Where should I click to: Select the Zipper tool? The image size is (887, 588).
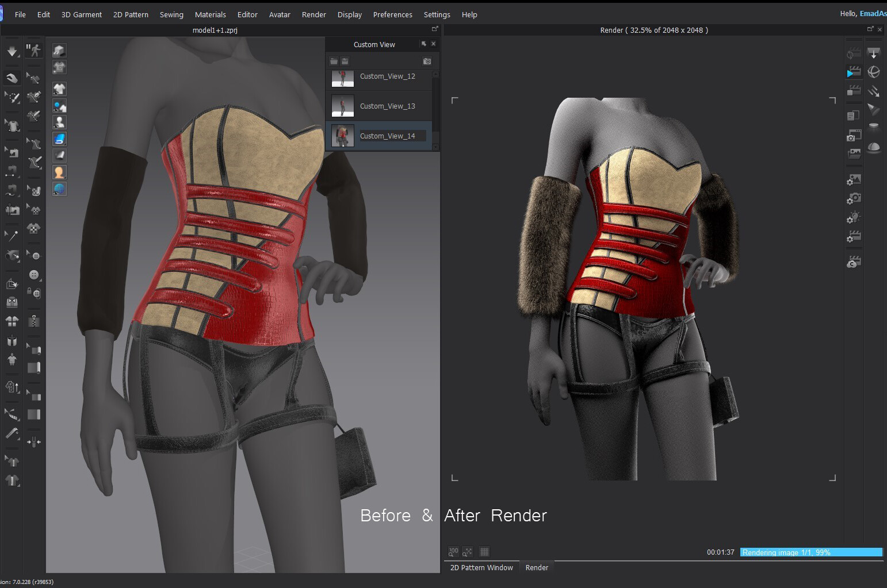(33, 320)
